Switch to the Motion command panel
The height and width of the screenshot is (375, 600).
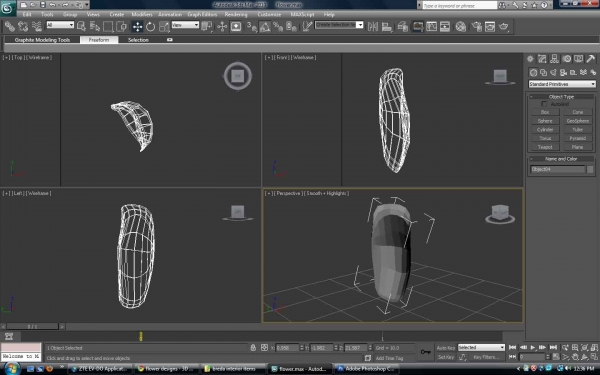566,59
